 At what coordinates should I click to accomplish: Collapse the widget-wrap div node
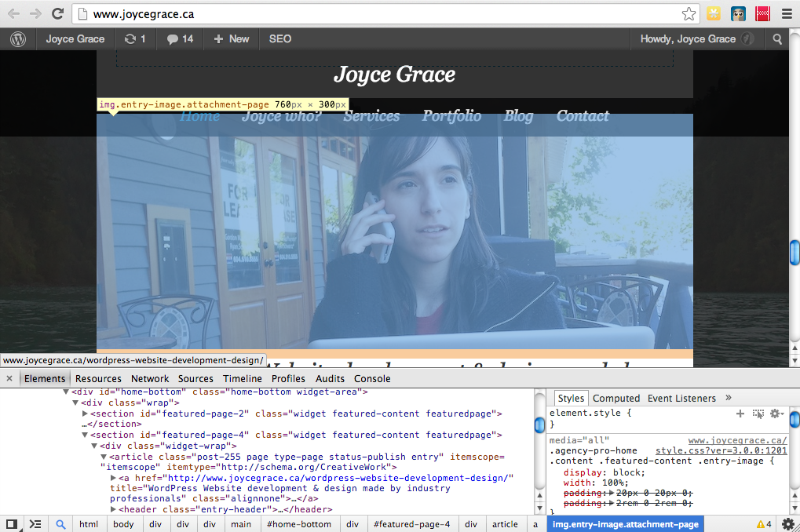(x=94, y=446)
